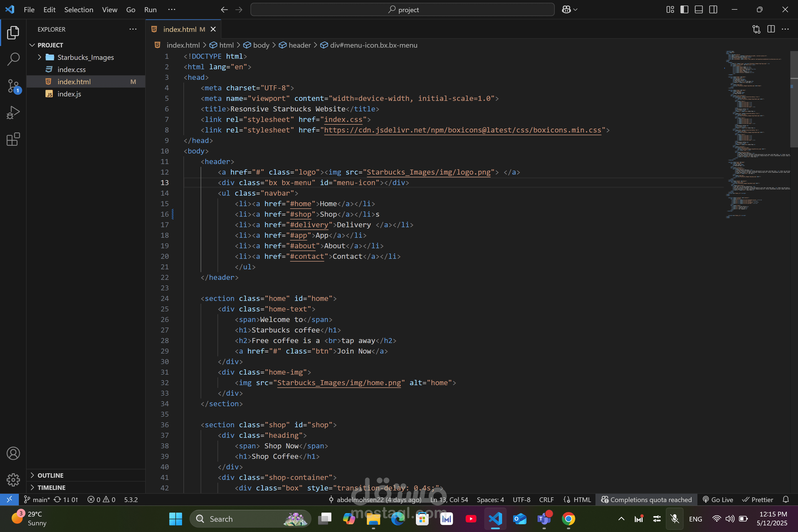798x532 pixels.
Task: Toggle the bottom panel visibility
Action: (699, 9)
